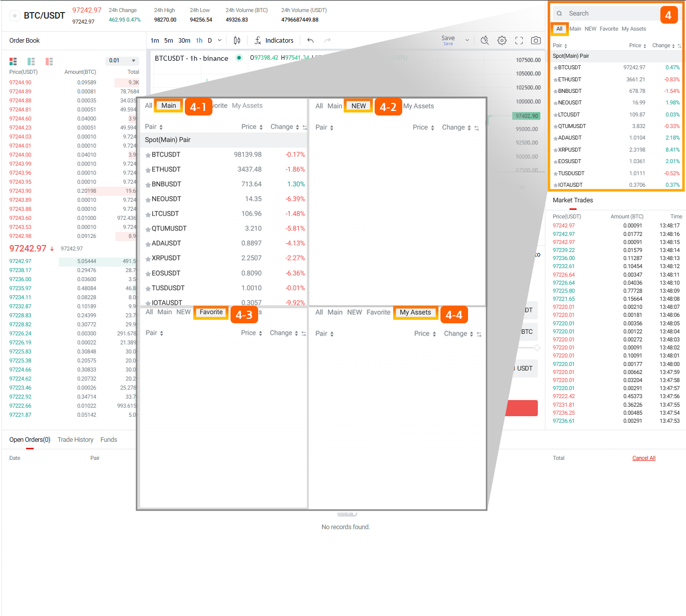The image size is (686, 616).
Task: Click the ETHUSDT change -0.83% in right list
Action: 672,79
